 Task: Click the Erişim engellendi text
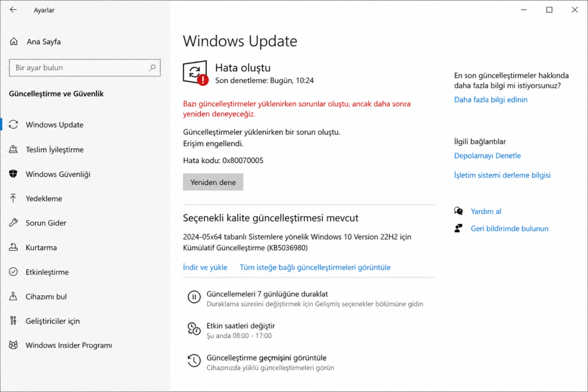[x=213, y=143]
